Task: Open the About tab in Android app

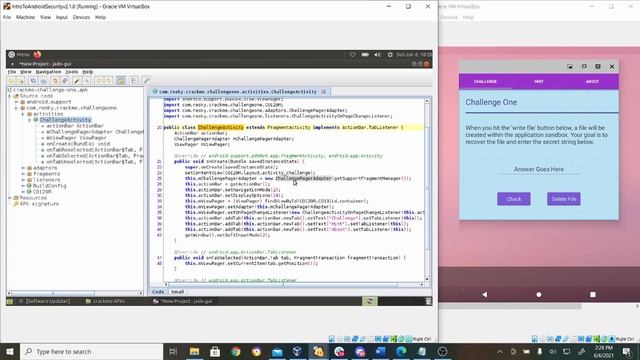Action: pos(592,82)
